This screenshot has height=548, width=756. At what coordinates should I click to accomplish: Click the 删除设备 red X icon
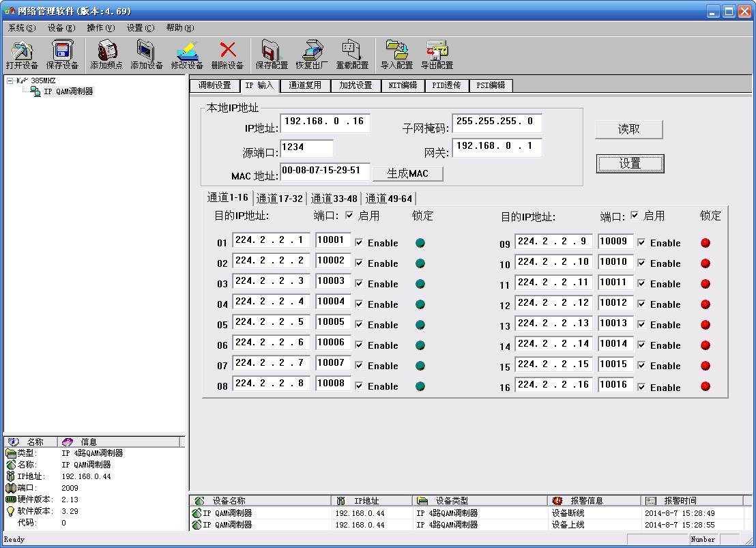click(227, 51)
